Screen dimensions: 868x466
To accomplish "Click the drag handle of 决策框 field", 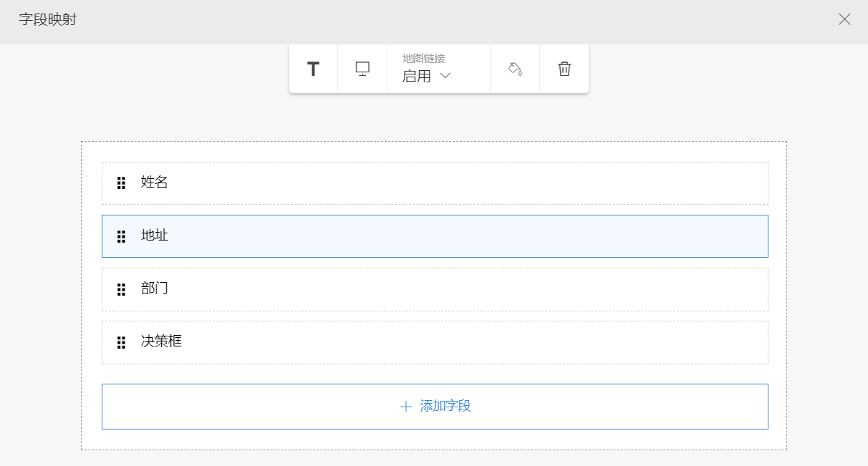I will pos(122,342).
